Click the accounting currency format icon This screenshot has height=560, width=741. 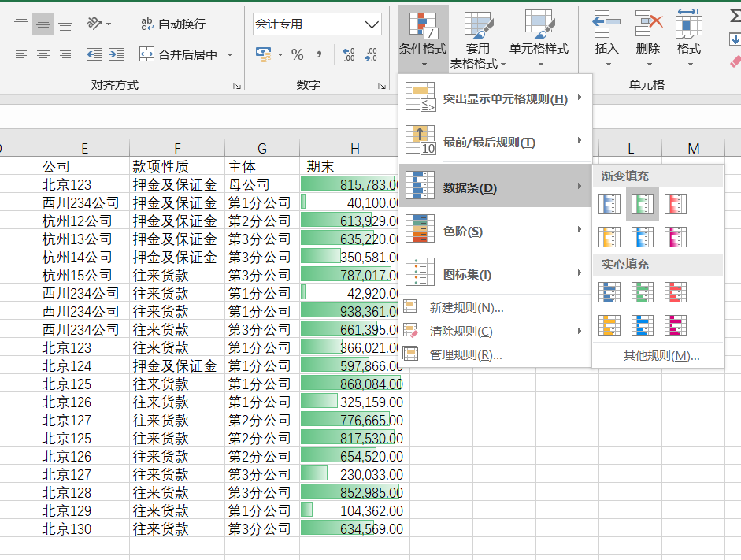click(264, 54)
